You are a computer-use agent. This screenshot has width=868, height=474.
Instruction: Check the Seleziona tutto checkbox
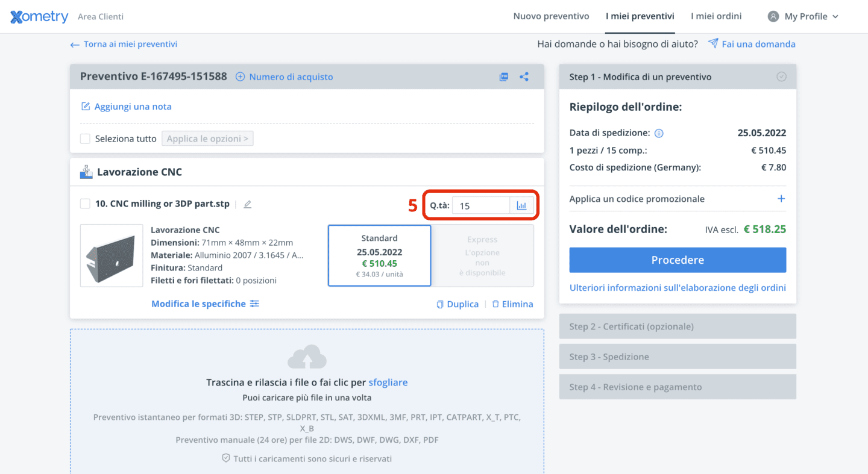(85, 139)
